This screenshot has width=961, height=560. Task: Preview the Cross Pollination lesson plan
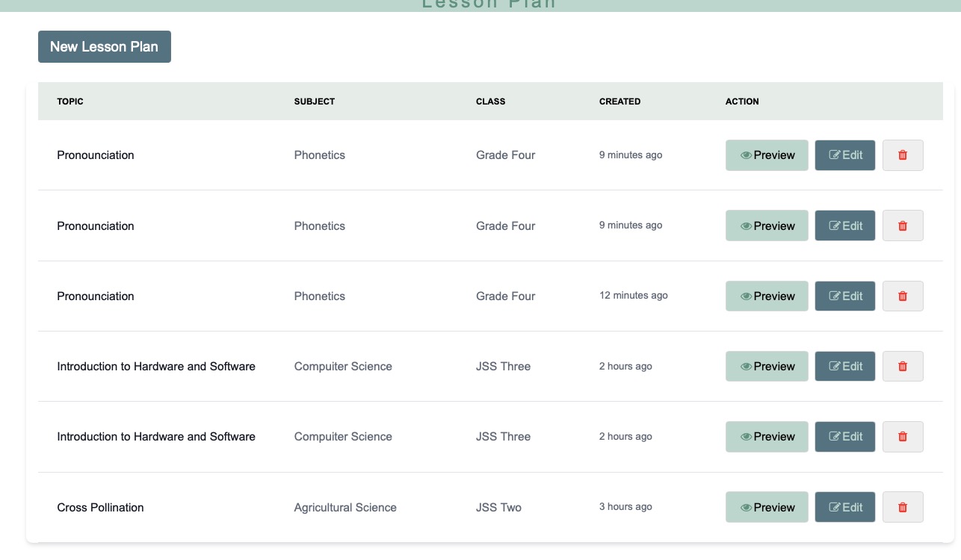point(767,507)
